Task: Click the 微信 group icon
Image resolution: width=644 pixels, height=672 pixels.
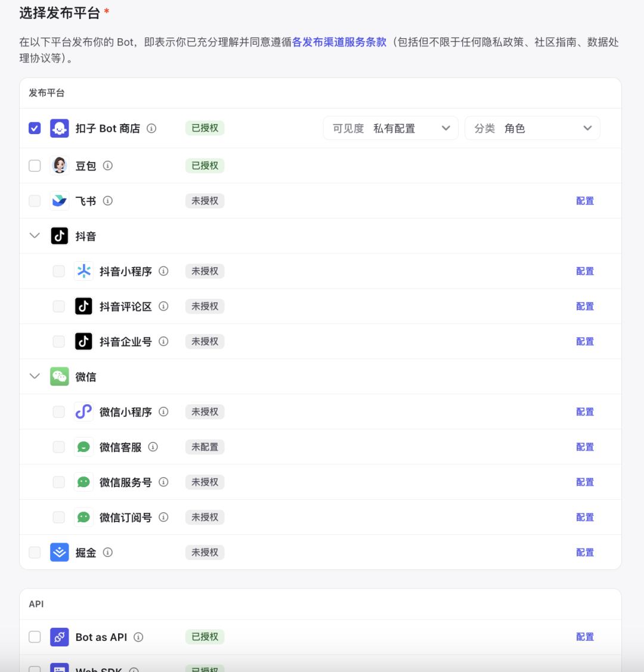Action: (59, 376)
